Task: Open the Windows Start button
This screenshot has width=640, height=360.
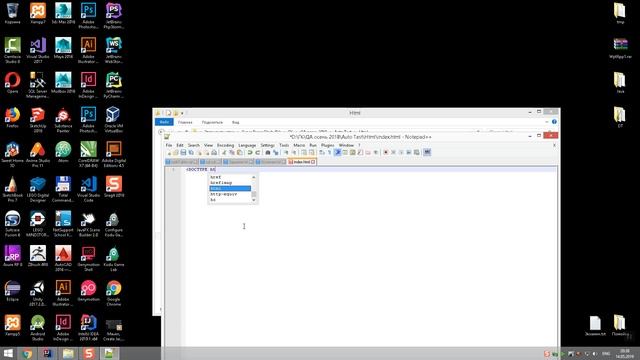Action: pyautogui.click(x=8, y=353)
